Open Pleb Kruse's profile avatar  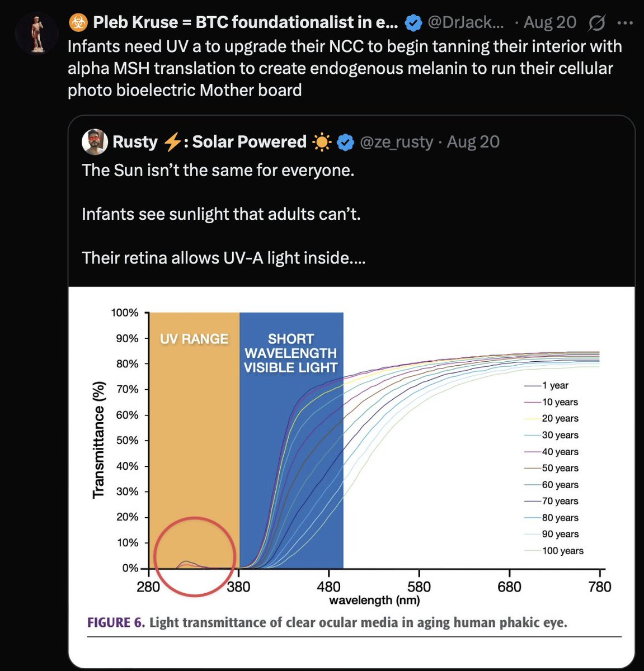(x=37, y=34)
